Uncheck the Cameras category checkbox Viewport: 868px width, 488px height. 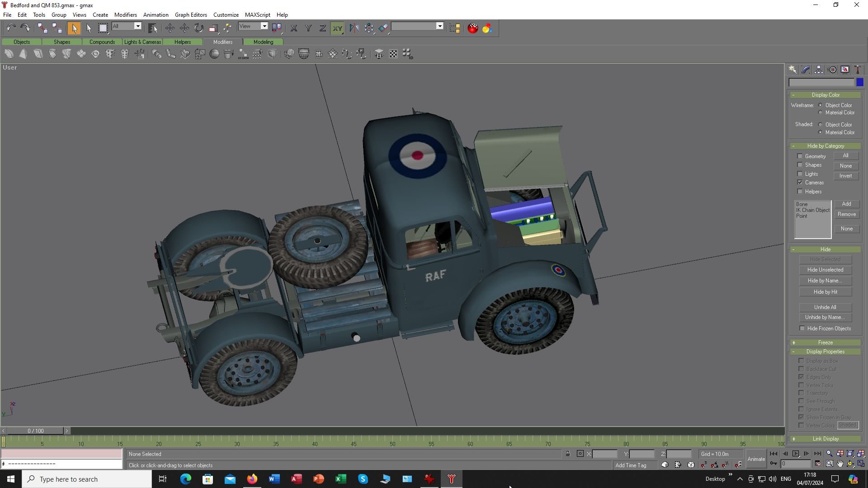(x=800, y=183)
